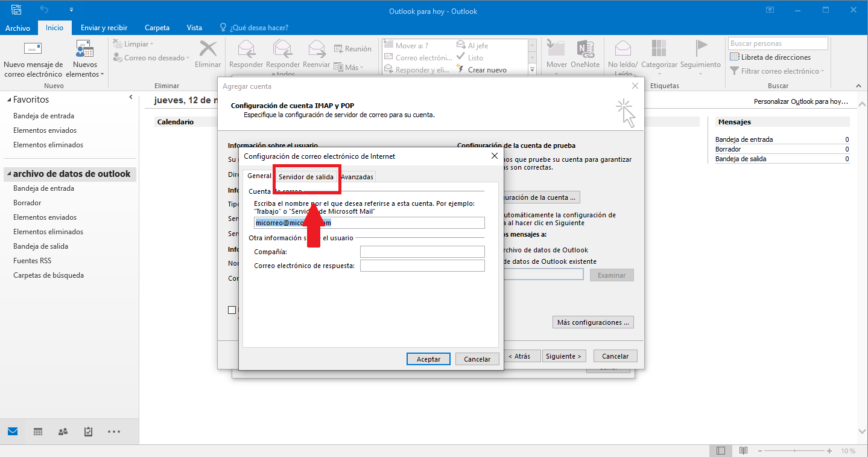Click the zoom slider in status bar
This screenshot has height=457, width=868.
click(x=795, y=451)
